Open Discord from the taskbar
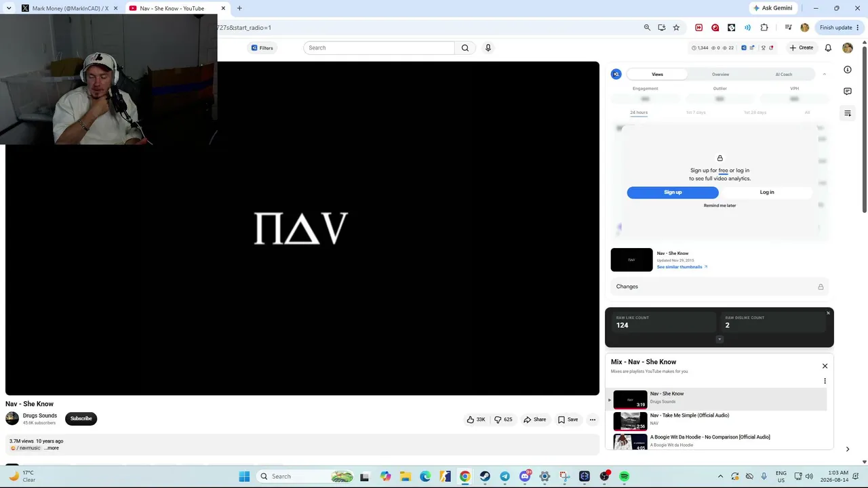868x488 pixels. [525, 476]
